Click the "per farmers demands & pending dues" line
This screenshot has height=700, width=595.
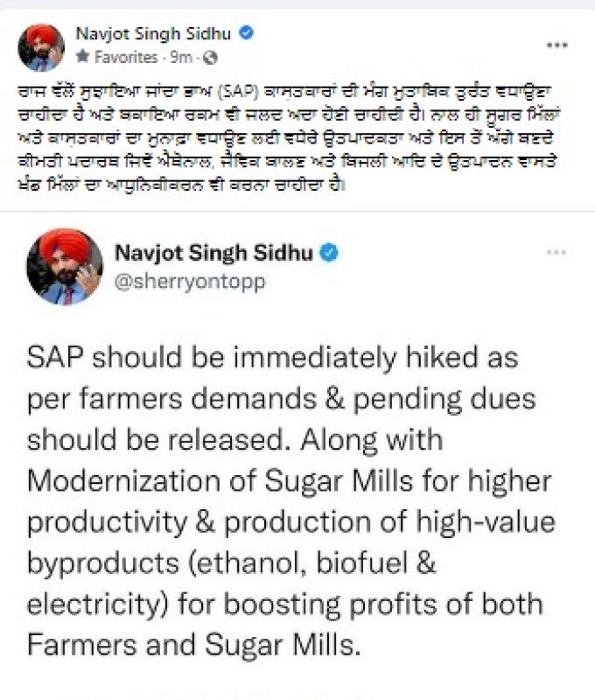pos(282,398)
